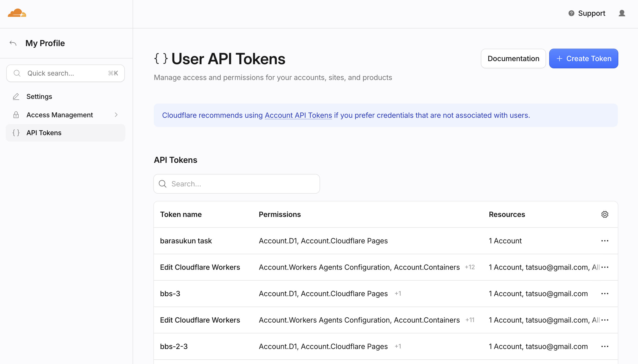Click the 1 Account resource for barasukun task
The height and width of the screenshot is (364, 638).
(505, 241)
